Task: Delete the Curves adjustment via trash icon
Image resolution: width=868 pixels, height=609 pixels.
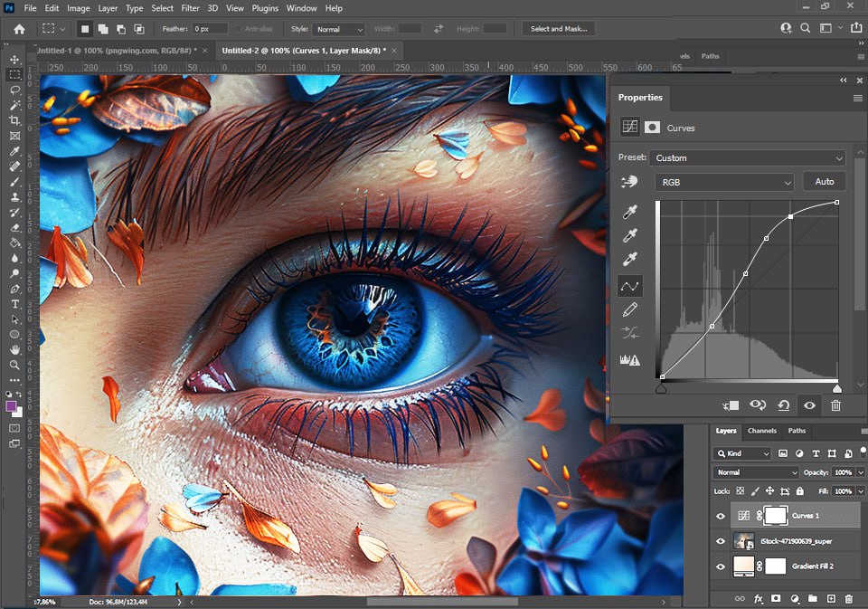Action: pyautogui.click(x=835, y=406)
